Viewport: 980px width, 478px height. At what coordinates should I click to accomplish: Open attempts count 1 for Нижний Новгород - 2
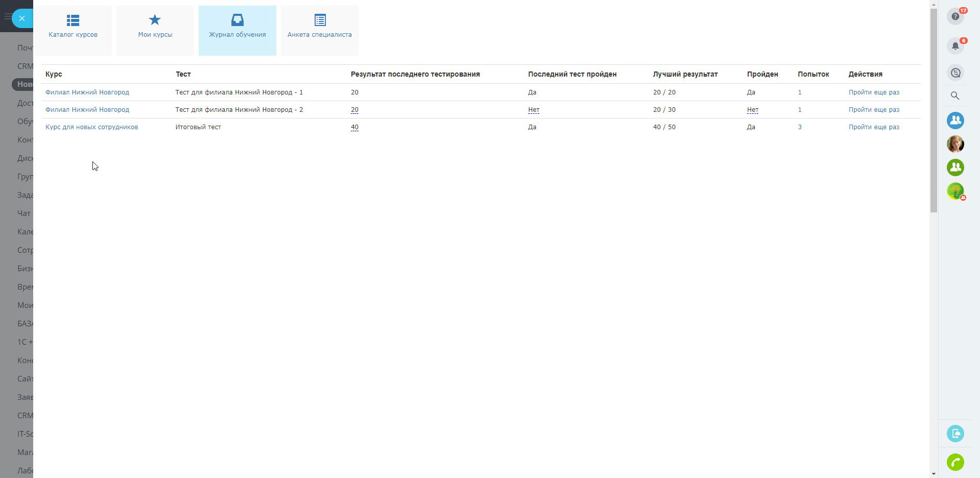[x=800, y=110]
